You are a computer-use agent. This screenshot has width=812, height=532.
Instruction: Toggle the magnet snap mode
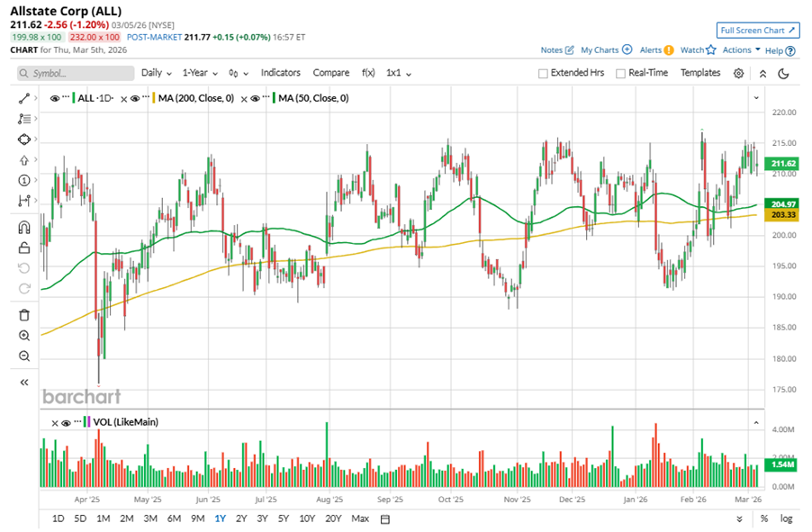point(23,228)
